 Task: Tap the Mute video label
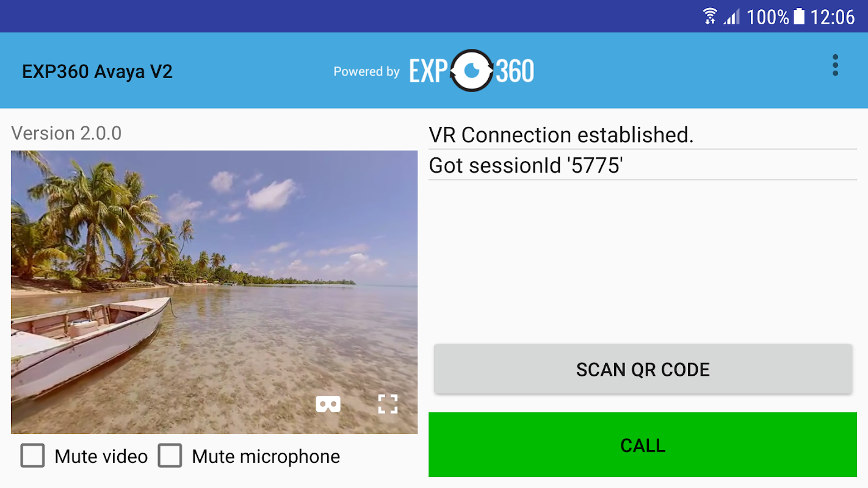pyautogui.click(x=101, y=456)
